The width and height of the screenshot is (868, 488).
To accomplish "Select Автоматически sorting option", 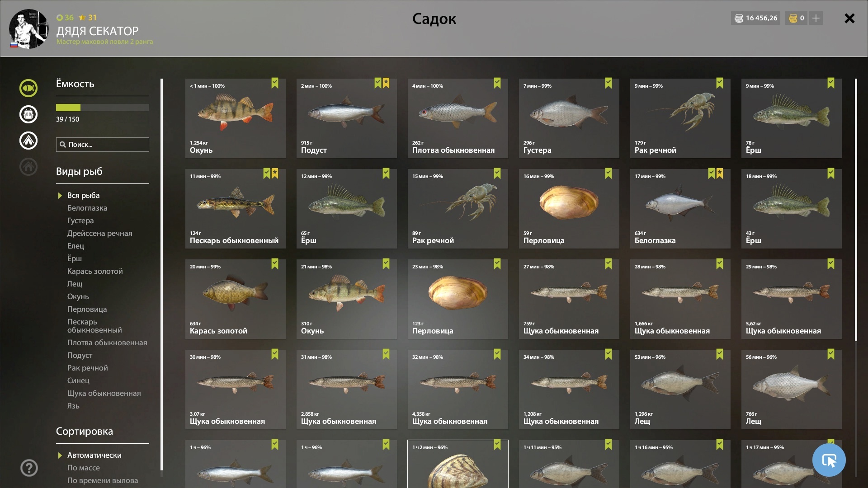I will pos(94,455).
